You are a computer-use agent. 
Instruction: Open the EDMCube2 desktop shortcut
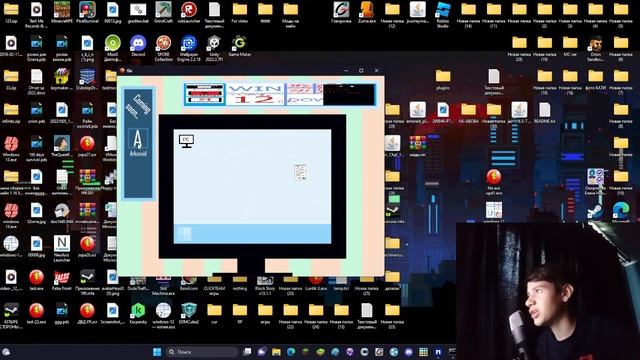click(x=189, y=313)
